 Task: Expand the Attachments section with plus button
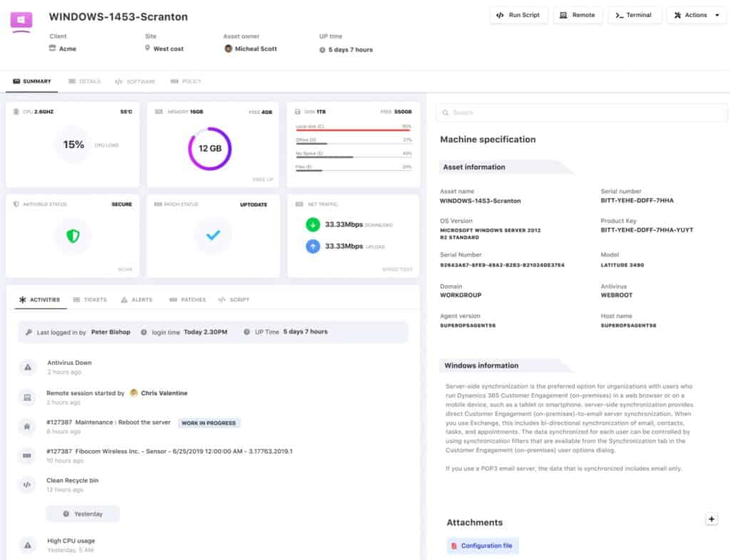(x=711, y=519)
